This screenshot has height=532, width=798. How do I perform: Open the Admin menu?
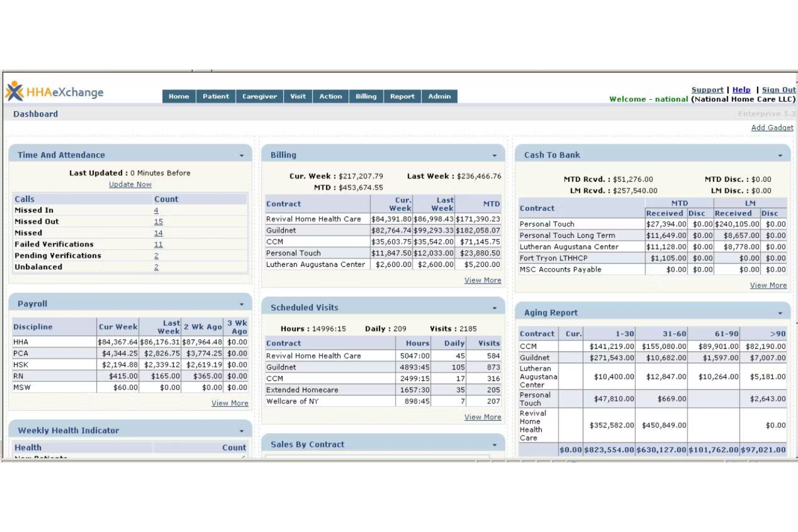tap(439, 96)
